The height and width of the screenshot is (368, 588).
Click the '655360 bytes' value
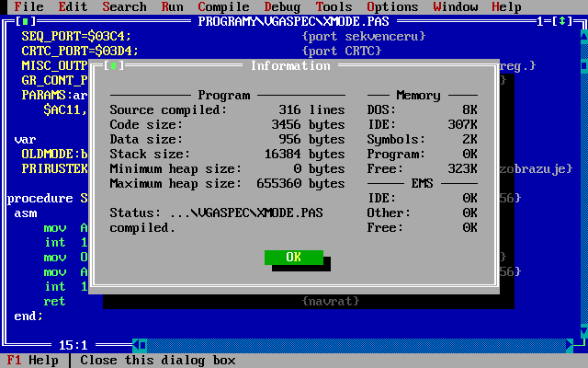click(300, 184)
